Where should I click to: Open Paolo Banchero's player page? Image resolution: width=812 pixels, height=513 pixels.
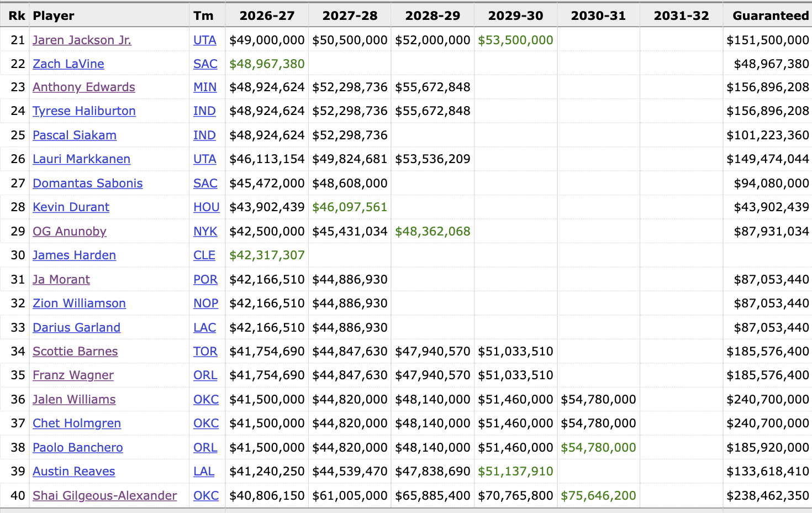coord(78,447)
